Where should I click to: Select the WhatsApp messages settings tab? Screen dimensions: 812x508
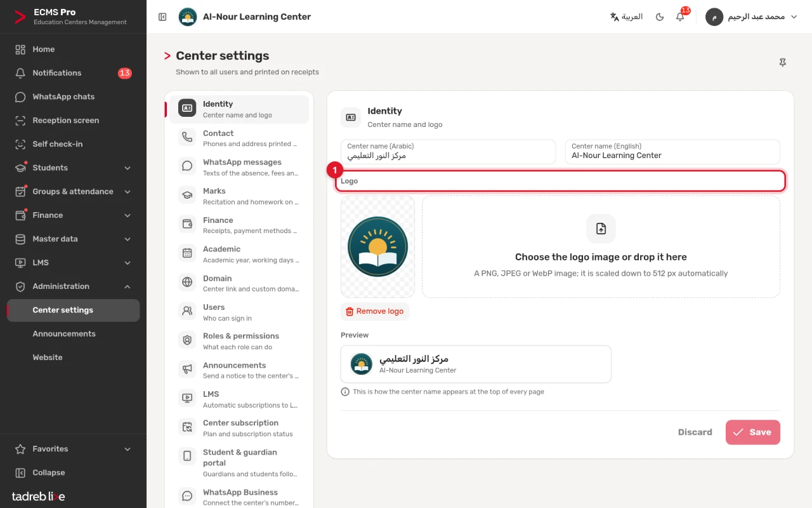point(239,167)
